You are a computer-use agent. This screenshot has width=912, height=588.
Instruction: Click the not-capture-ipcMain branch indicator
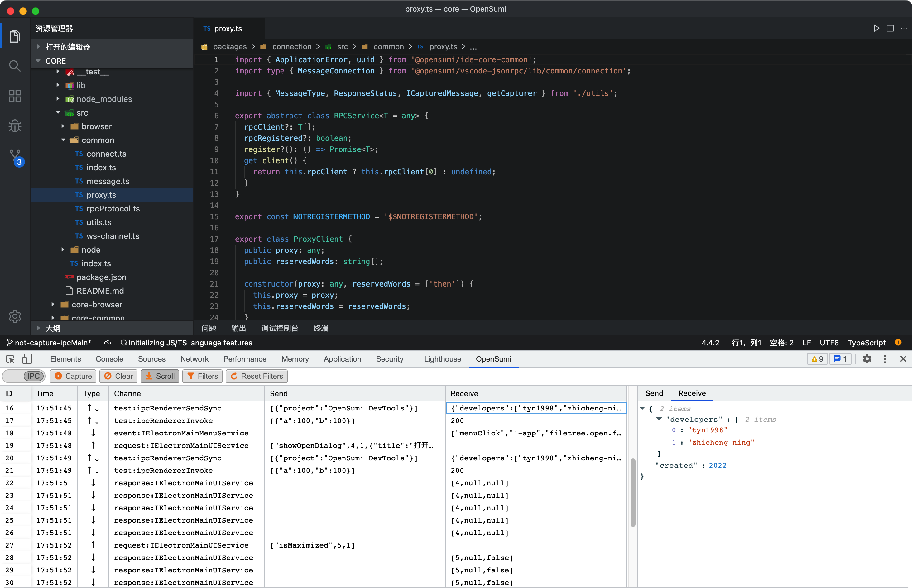49,343
